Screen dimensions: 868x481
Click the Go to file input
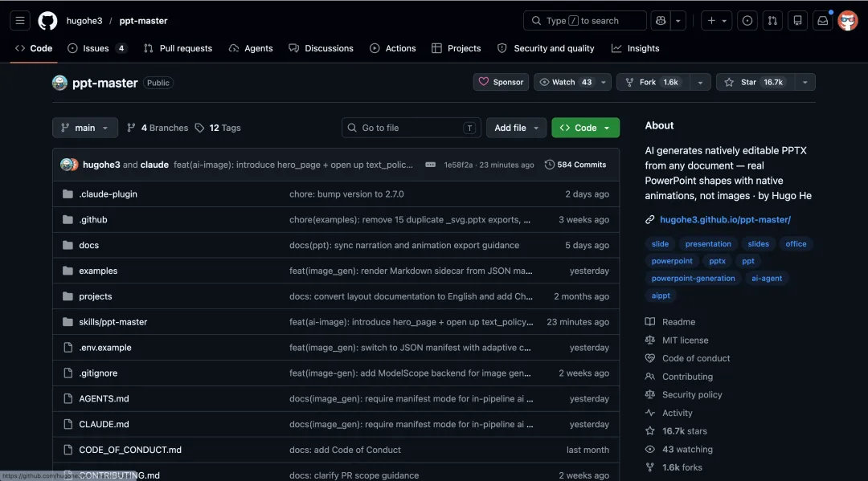click(411, 128)
